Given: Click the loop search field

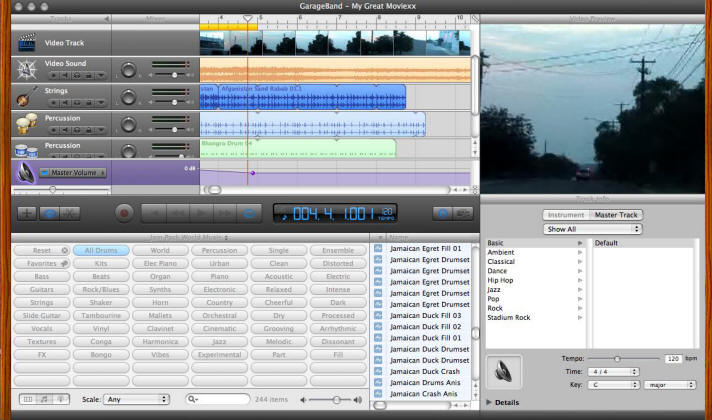Looking at the screenshot, I should (218, 399).
